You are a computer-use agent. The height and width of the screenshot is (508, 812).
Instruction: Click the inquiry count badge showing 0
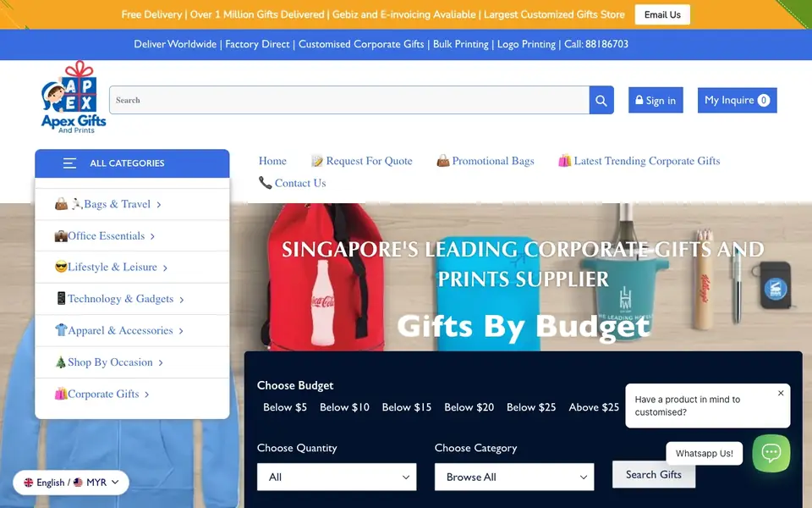click(x=763, y=101)
